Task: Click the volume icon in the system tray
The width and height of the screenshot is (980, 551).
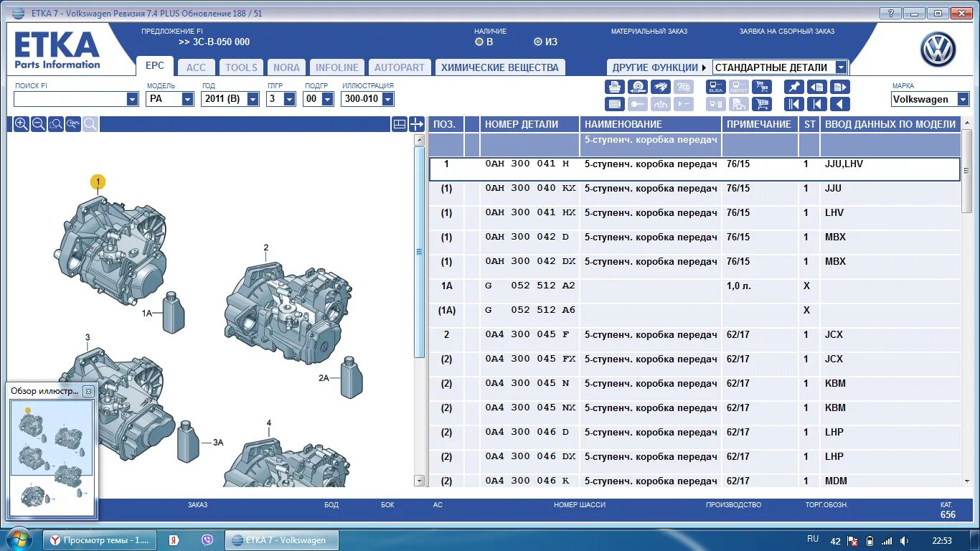Action: (904, 540)
